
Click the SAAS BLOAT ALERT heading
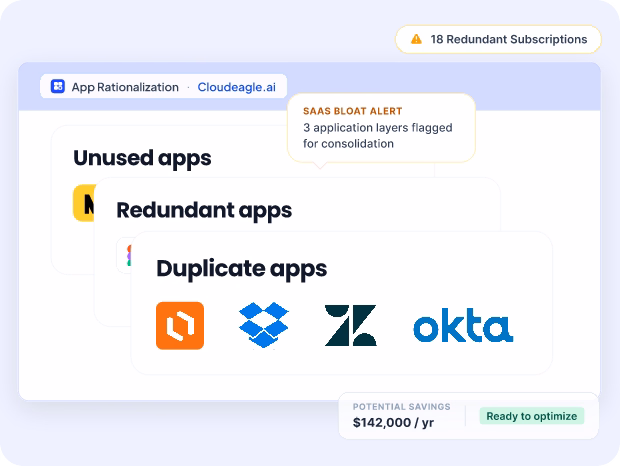point(352,111)
